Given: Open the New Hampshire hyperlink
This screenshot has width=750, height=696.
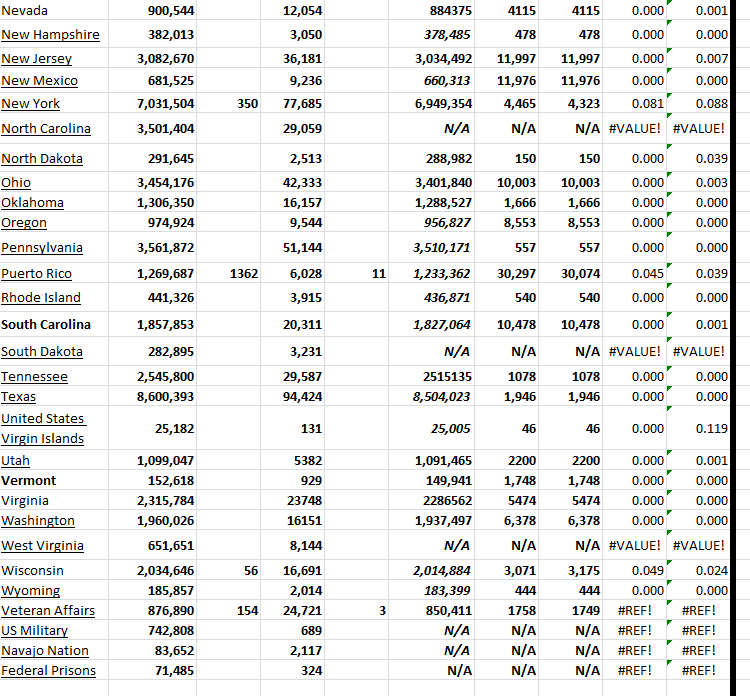Looking at the screenshot, I should pos(50,35).
